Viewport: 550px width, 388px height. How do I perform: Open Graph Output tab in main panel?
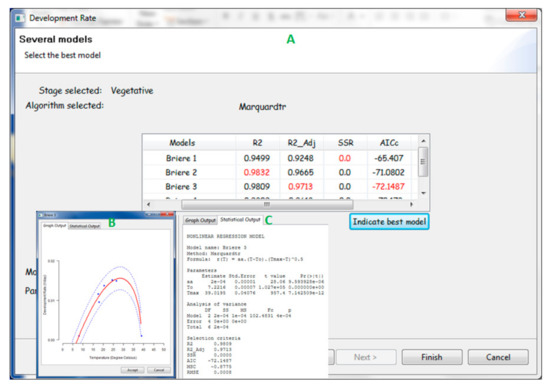(200, 220)
